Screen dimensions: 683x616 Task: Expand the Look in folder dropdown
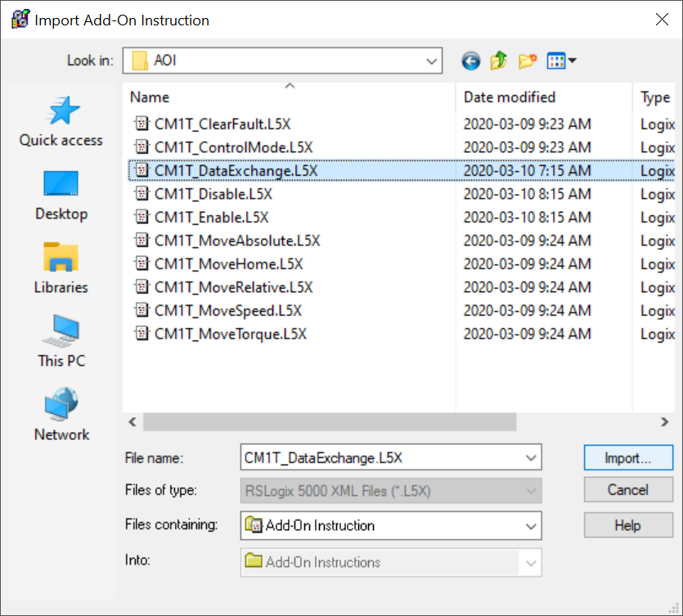tap(431, 61)
